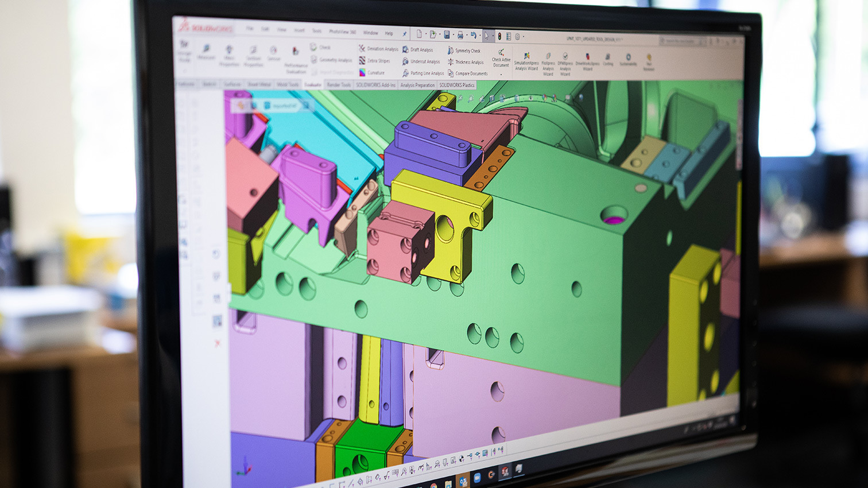Switch to the Render Tools tab
Screen dimensions: 868x488
(x=339, y=85)
